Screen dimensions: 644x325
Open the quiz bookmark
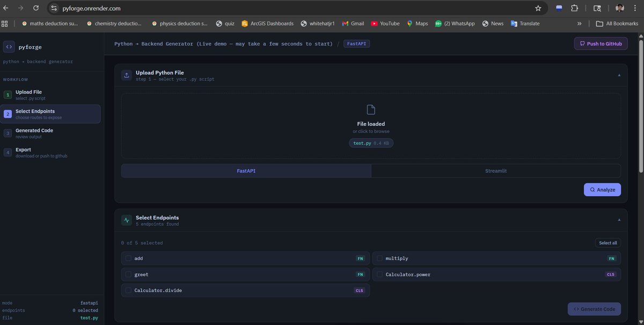click(225, 24)
